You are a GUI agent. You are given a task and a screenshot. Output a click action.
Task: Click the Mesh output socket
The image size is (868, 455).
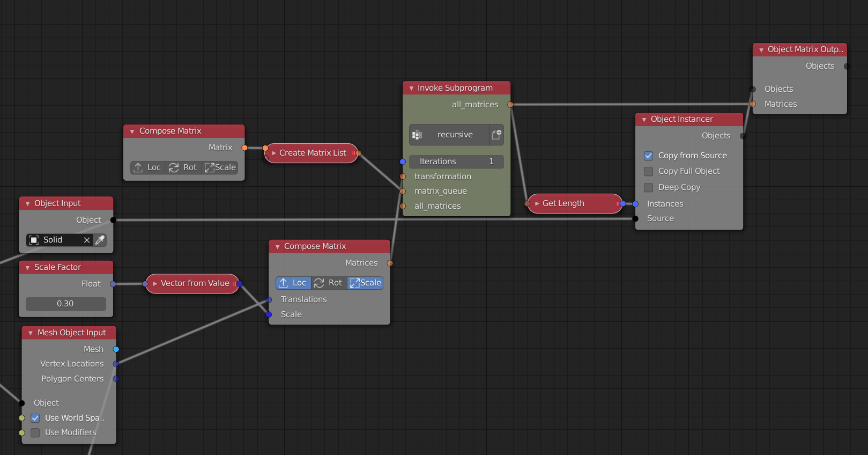pos(116,349)
